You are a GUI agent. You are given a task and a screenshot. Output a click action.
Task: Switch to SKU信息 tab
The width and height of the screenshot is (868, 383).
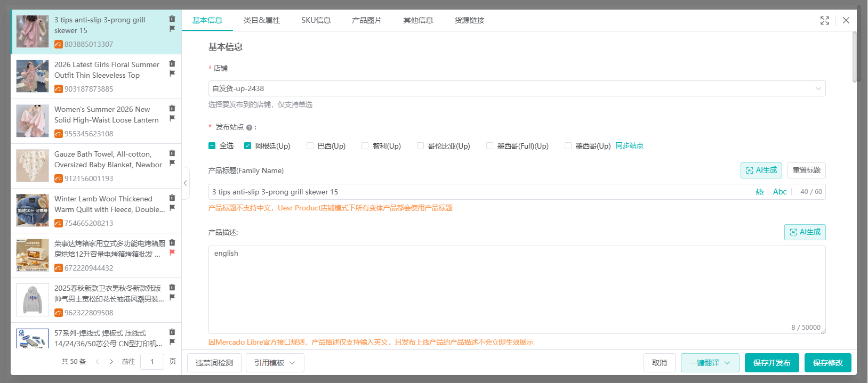[316, 20]
